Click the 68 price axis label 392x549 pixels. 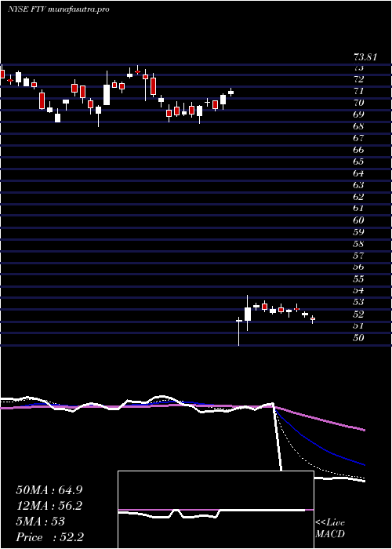[358, 126]
